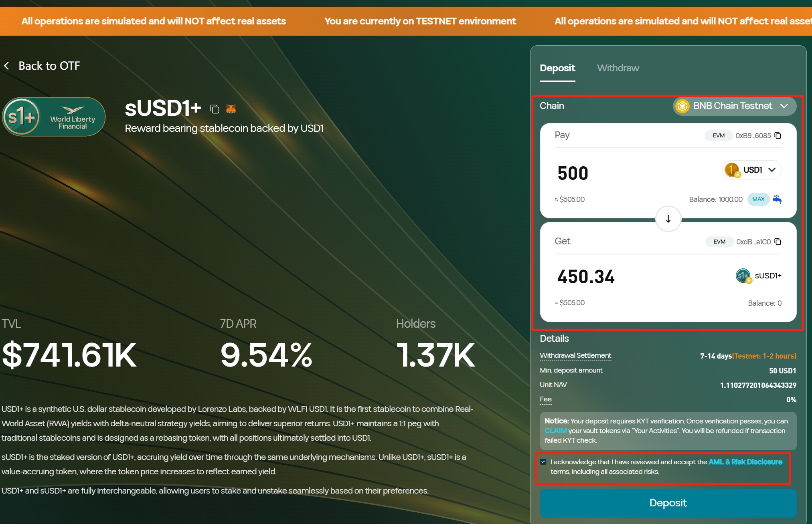The image size is (812, 524).
Task: Switch to the Withdraw tab
Action: click(618, 68)
